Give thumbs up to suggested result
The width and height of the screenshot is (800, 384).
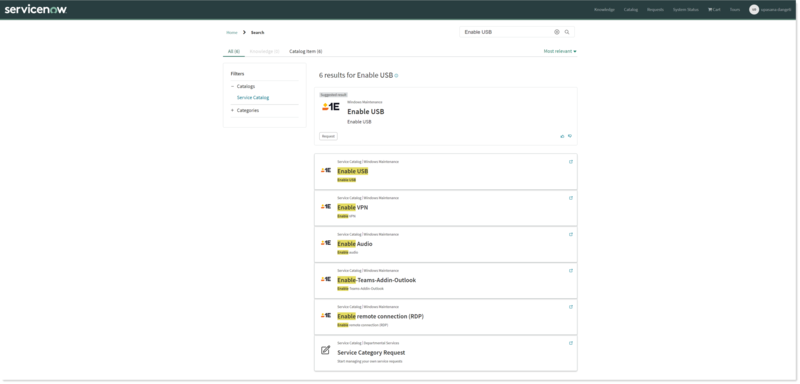[x=562, y=136]
